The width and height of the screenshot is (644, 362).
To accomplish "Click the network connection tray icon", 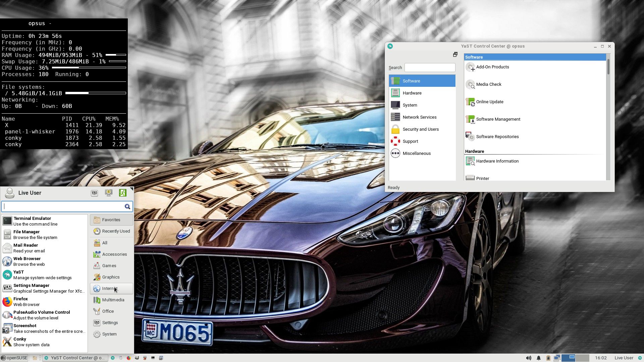I will click(x=557, y=358).
